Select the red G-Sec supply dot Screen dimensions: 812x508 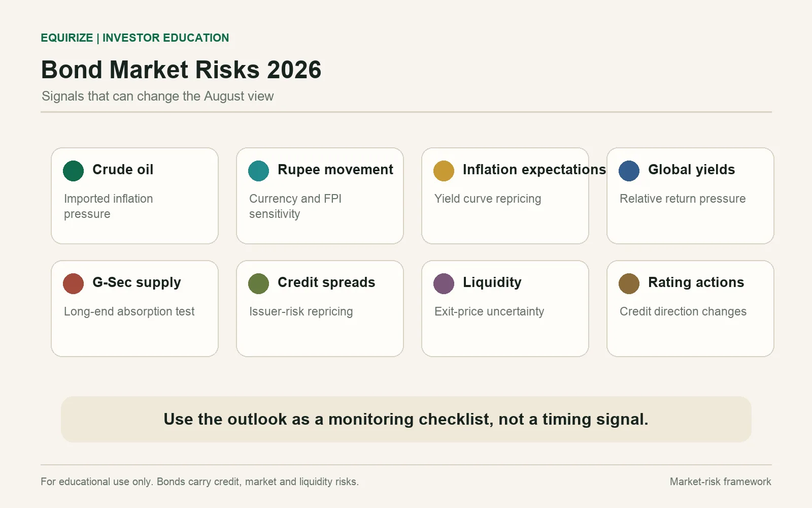(73, 283)
